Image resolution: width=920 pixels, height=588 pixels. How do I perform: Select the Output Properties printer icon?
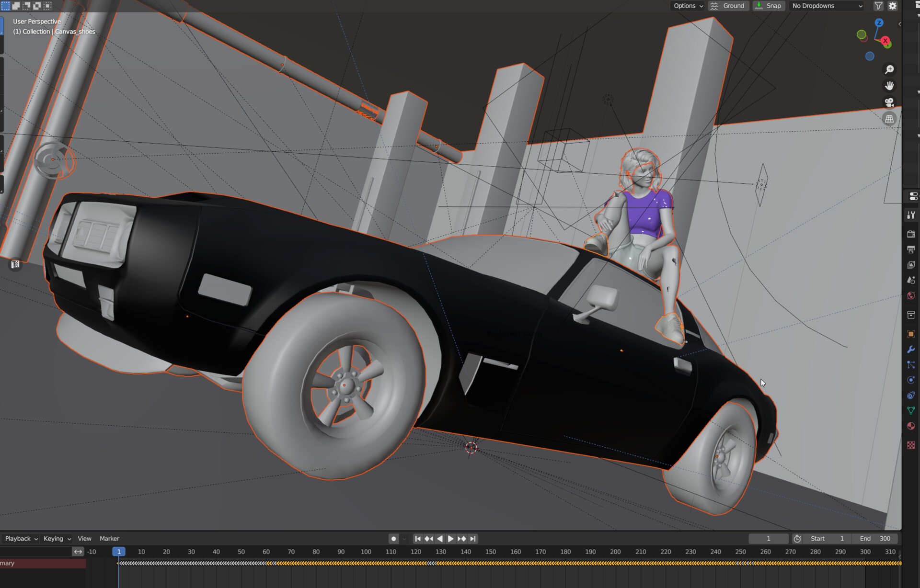911,249
